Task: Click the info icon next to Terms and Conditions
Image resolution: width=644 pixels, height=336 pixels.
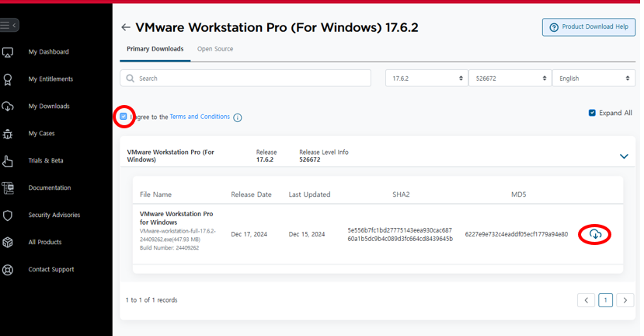Action: [x=238, y=117]
